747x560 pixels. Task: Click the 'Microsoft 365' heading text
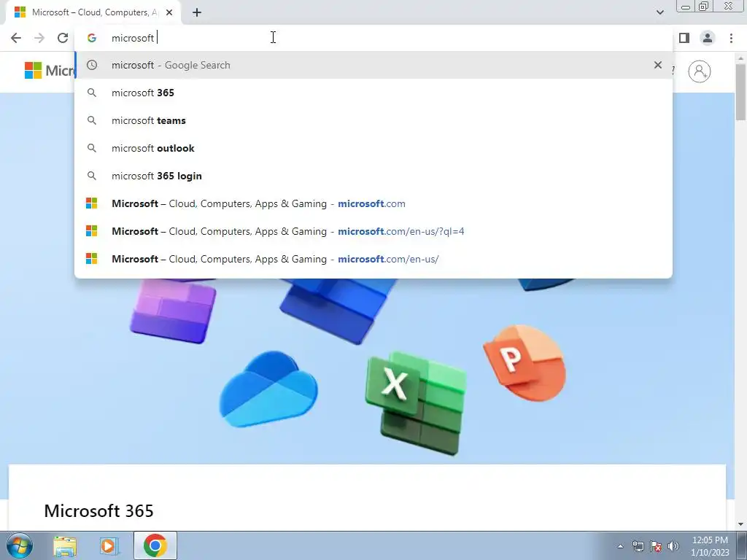click(x=98, y=511)
